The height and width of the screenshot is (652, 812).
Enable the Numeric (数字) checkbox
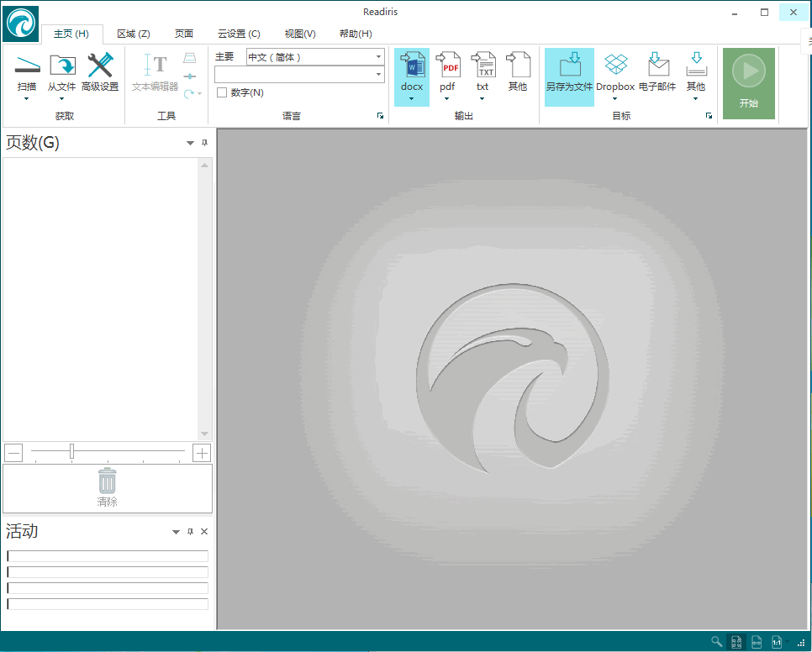pyautogui.click(x=222, y=92)
